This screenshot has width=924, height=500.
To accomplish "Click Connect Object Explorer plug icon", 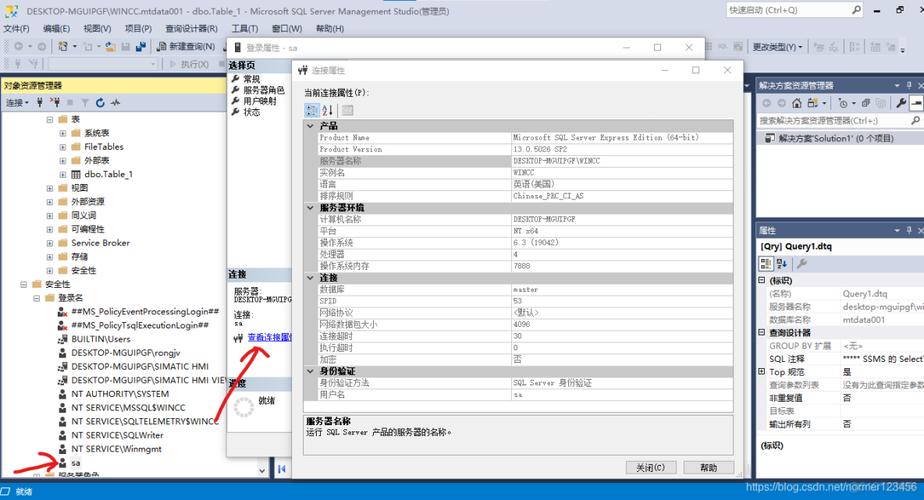I will point(39,103).
